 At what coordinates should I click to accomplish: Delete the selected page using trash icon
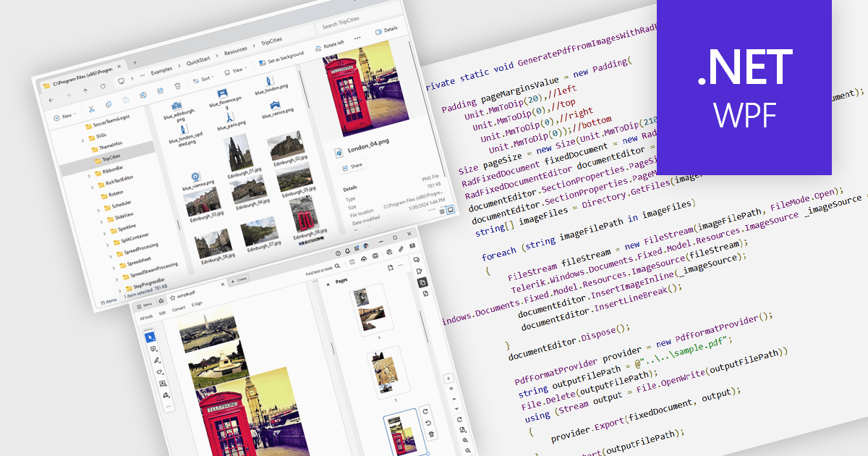(430, 433)
